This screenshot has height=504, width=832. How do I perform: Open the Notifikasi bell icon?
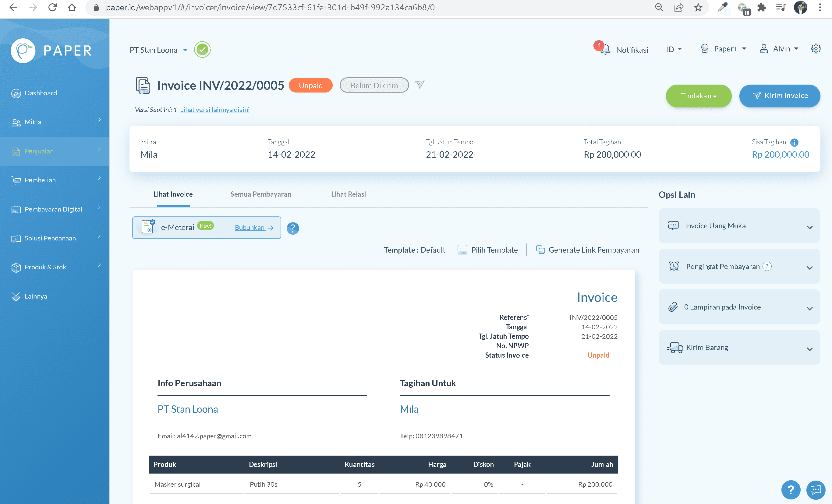click(x=605, y=49)
